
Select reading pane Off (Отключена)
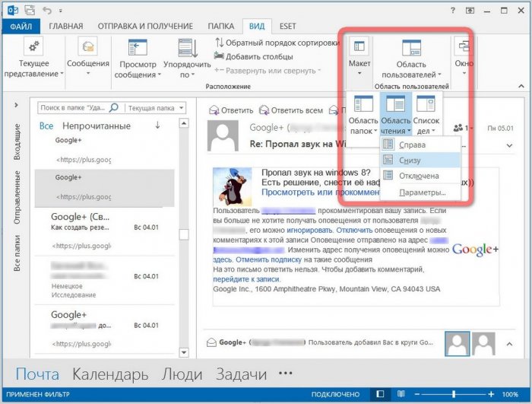420,176
